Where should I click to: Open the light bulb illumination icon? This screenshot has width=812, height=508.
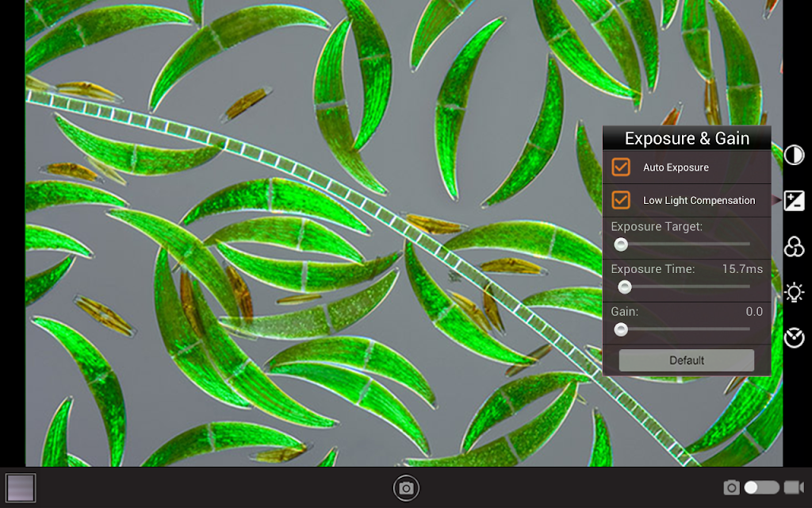[x=794, y=292]
